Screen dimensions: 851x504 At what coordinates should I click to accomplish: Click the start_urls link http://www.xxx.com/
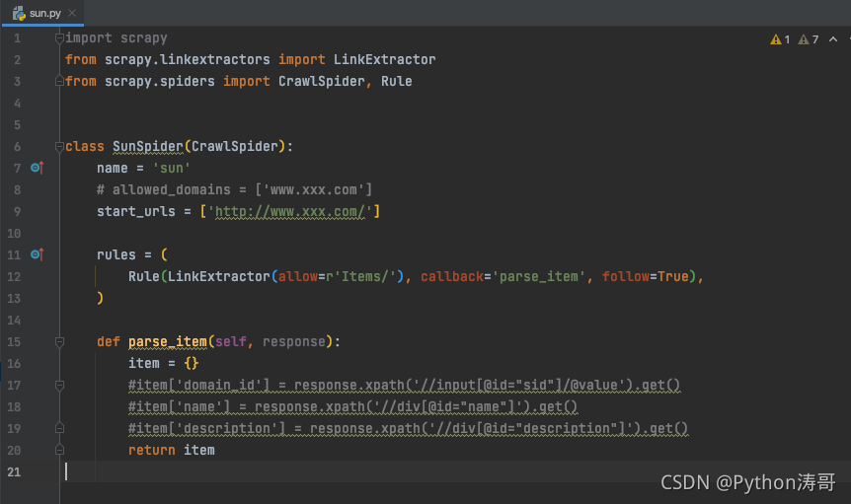pos(290,212)
